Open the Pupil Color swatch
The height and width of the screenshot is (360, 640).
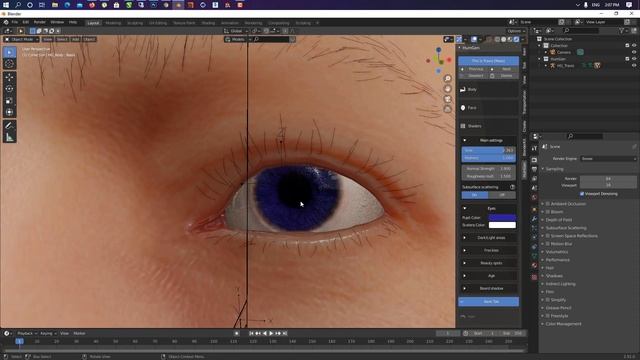[502, 218]
